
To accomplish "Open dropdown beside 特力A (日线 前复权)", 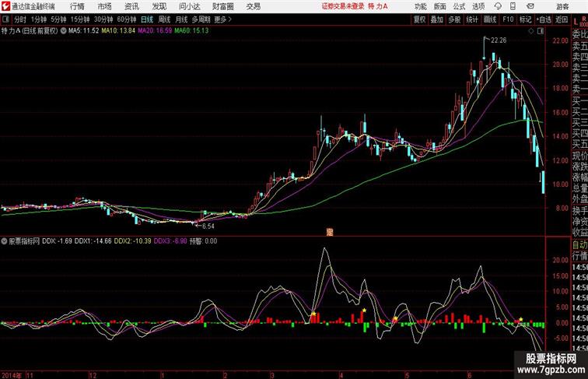I will (63, 31).
